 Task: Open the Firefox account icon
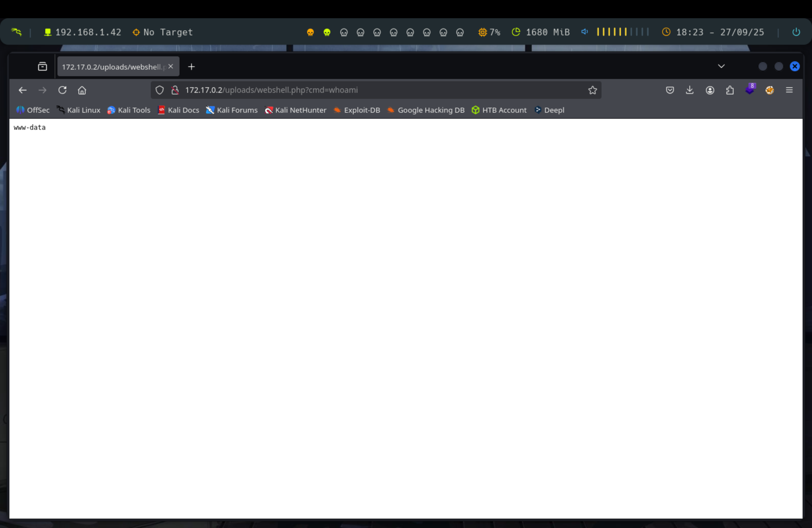point(710,90)
